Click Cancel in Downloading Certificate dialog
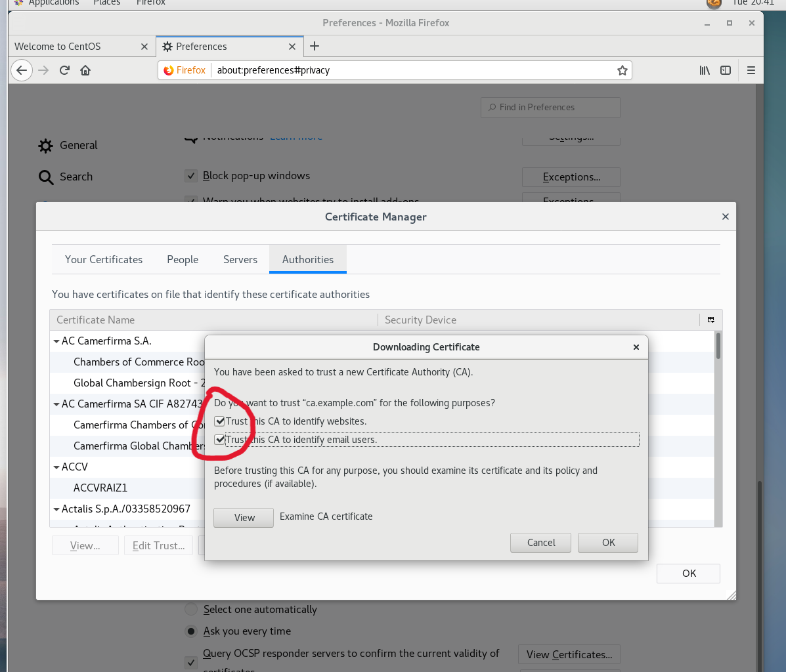This screenshot has width=786, height=672. click(x=541, y=543)
